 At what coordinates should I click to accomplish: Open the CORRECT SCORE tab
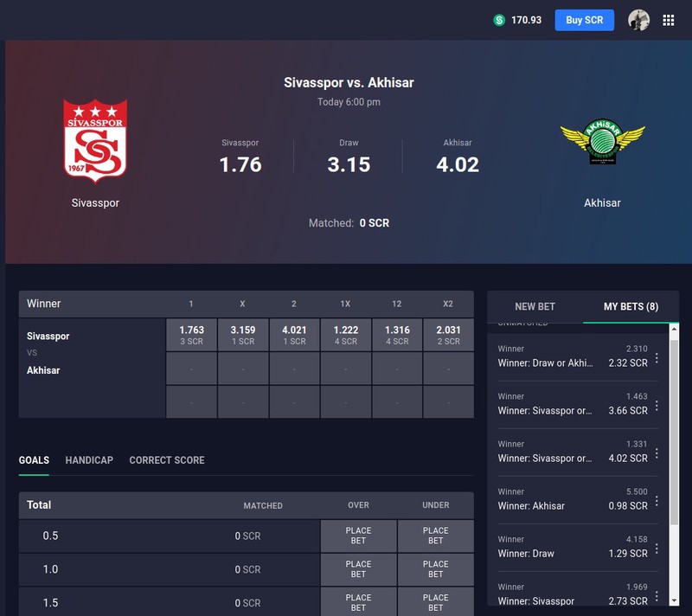click(167, 460)
